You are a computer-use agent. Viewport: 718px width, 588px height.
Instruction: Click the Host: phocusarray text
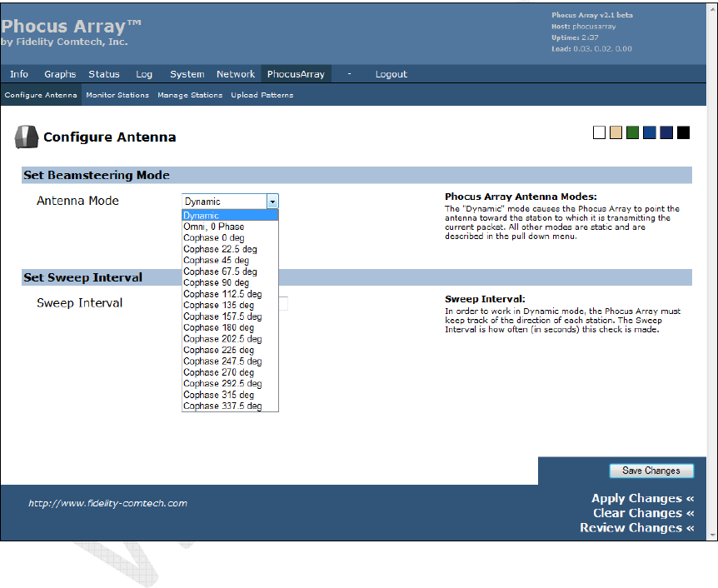pyautogui.click(x=583, y=27)
